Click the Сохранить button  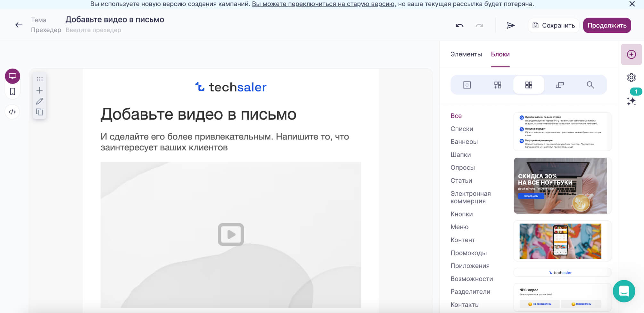[553, 25]
